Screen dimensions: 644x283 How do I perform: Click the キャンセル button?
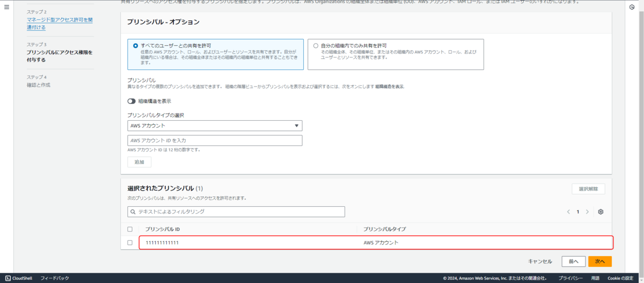tap(540, 262)
